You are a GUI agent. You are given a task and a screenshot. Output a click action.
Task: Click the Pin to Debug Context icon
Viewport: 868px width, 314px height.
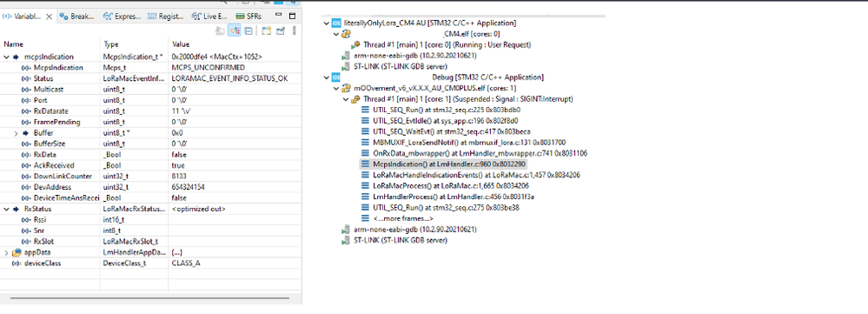point(280,31)
